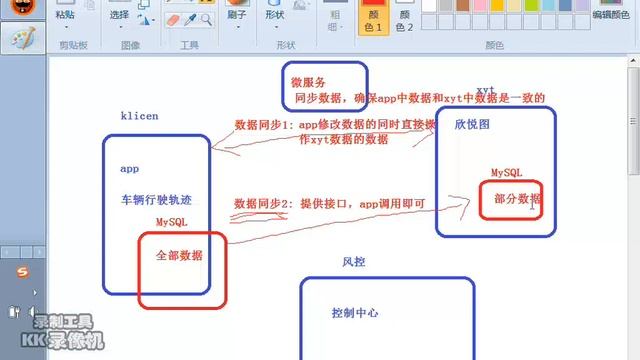Click the volume speaker tray icon
640x360 pixels.
point(32,312)
